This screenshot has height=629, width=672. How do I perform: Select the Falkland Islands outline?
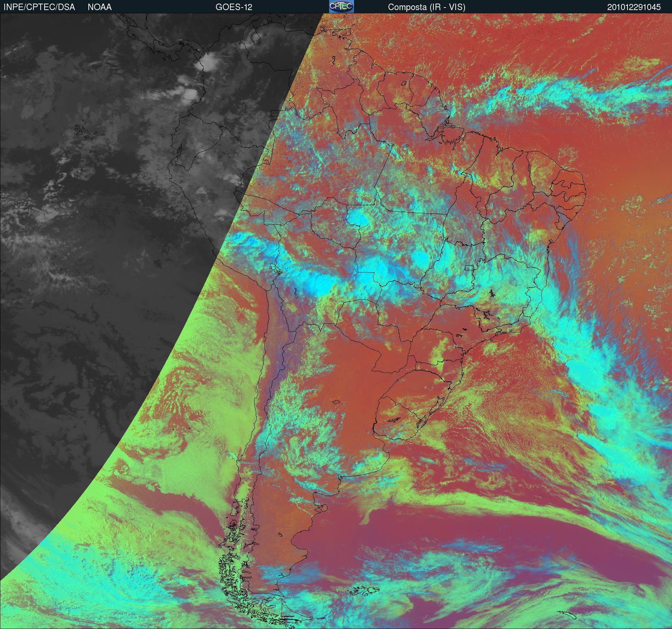tap(365, 590)
